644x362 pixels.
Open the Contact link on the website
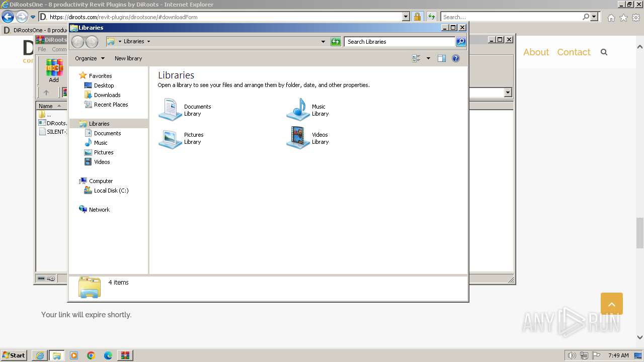coord(574,52)
